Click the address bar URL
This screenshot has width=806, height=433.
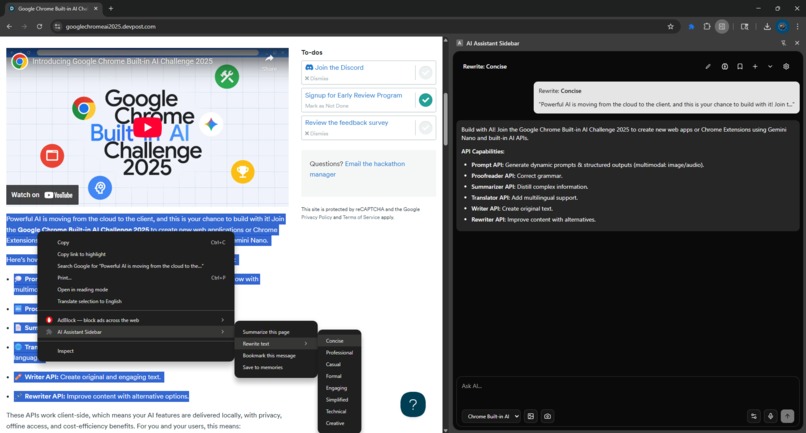111,27
